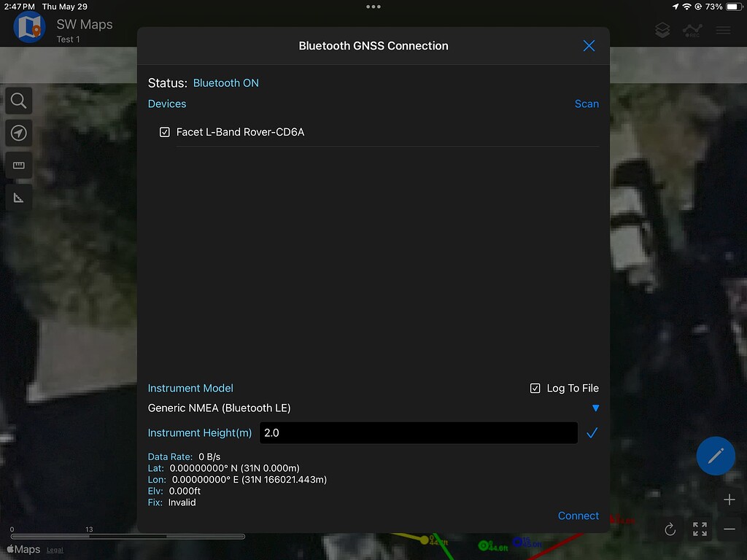
Task: Tap the pencil edit button
Action: click(716, 456)
